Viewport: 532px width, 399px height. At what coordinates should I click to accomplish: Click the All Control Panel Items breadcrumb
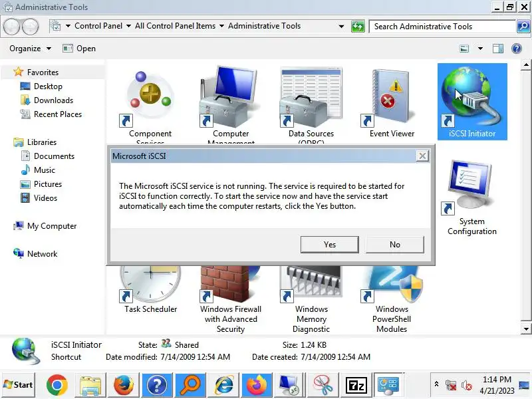coord(175,26)
